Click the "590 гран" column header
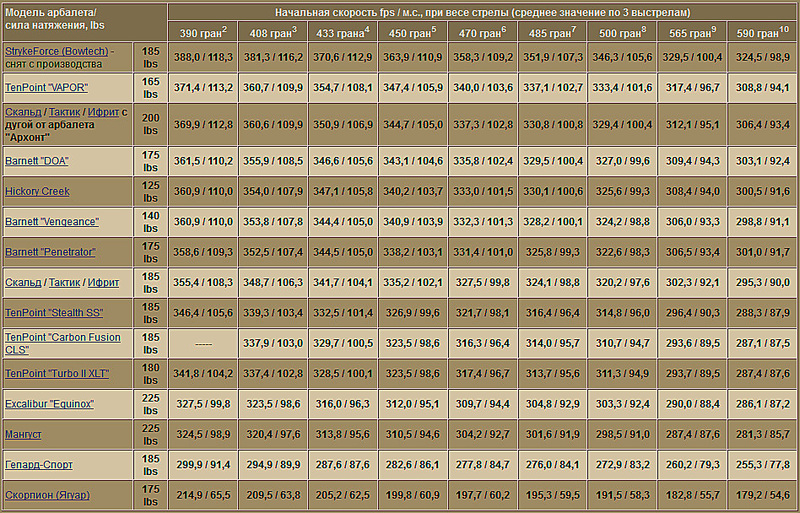Screen dimensions: 800x513 [763, 32]
